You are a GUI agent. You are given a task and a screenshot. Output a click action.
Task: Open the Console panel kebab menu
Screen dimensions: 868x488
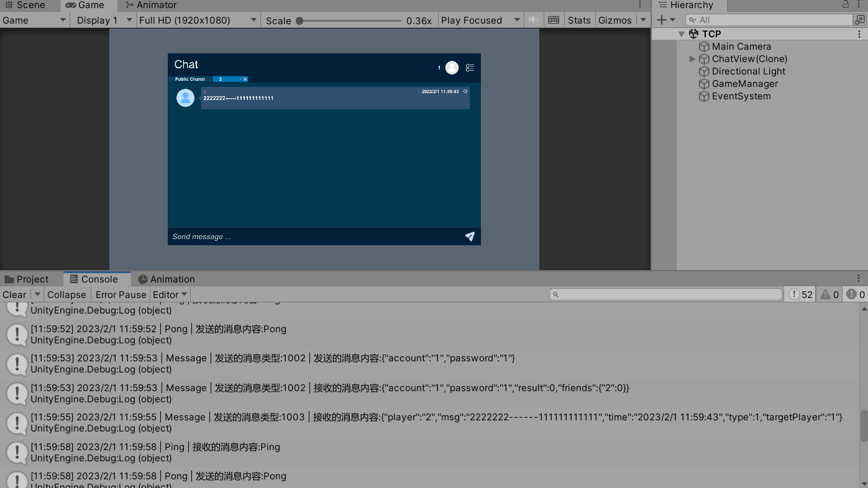859,279
